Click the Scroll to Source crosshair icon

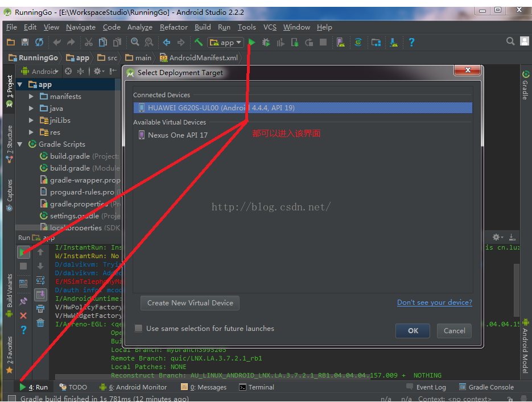(x=68, y=71)
